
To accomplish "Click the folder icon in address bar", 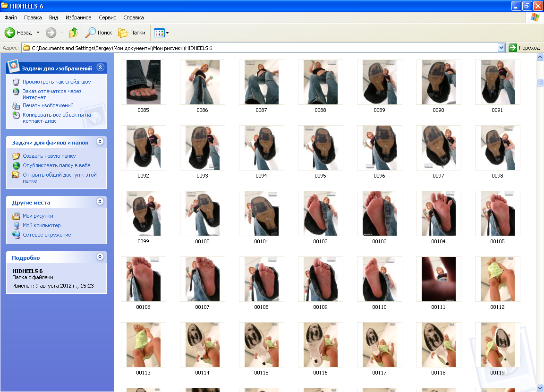I will (26, 48).
